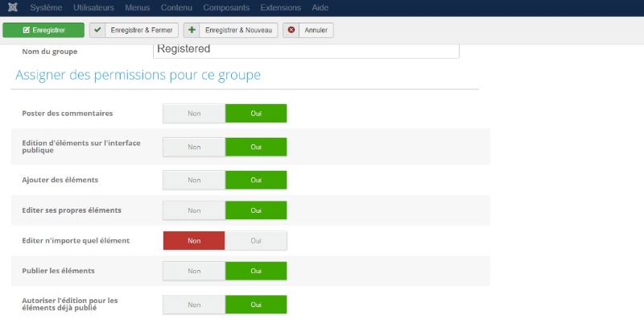Click the checkmark icon on Enregistrer & Fermer

pos(97,30)
